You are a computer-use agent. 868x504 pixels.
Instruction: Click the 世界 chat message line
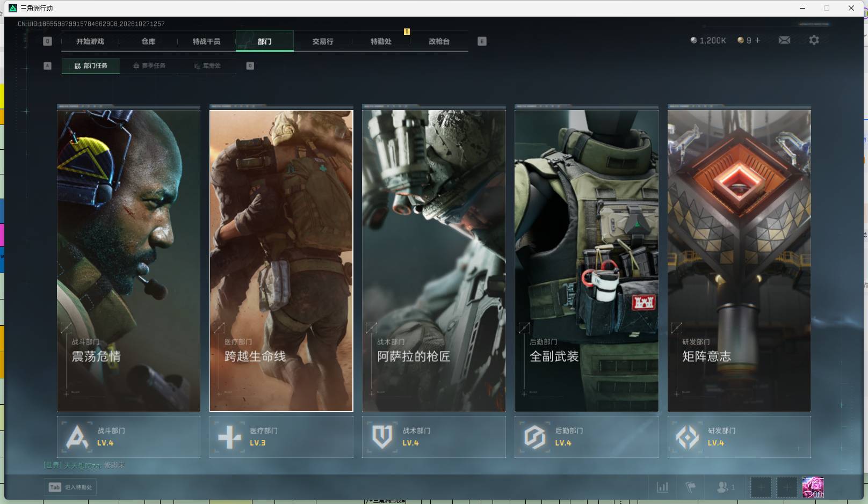point(84,465)
